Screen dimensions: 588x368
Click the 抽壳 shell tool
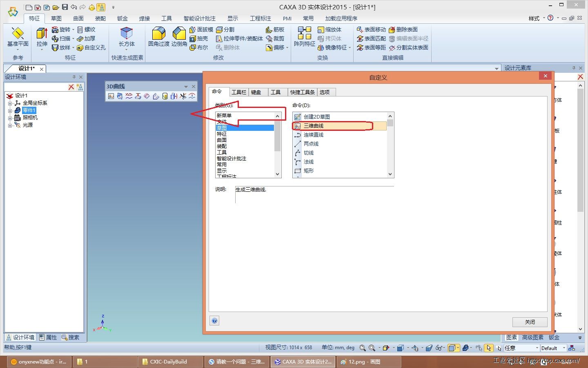(x=199, y=38)
